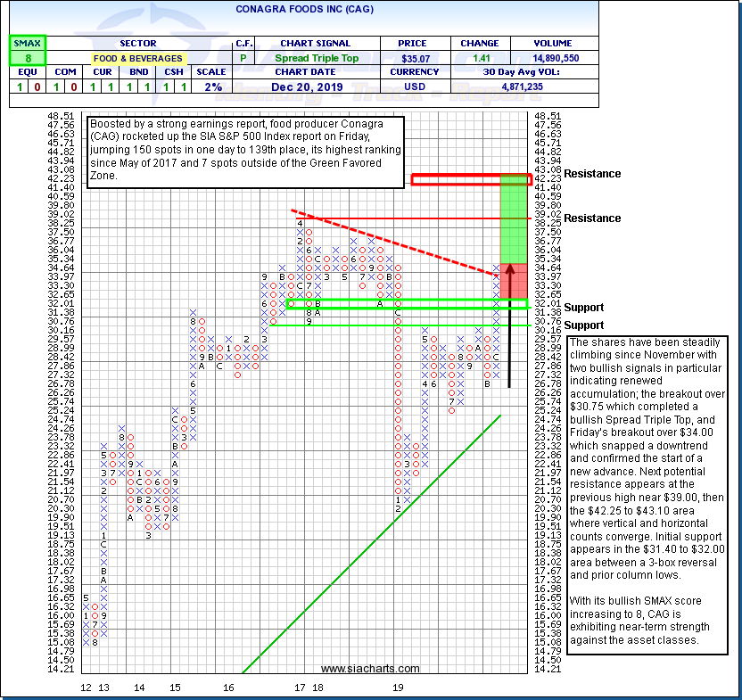Click the C.F. value P cell
This screenshot has height=700, width=742.
(x=243, y=58)
